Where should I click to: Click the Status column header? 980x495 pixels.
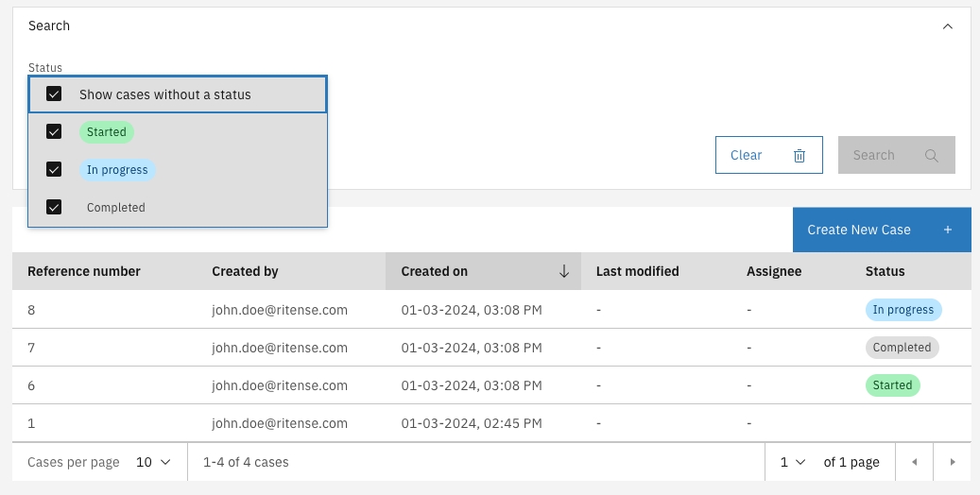885,271
